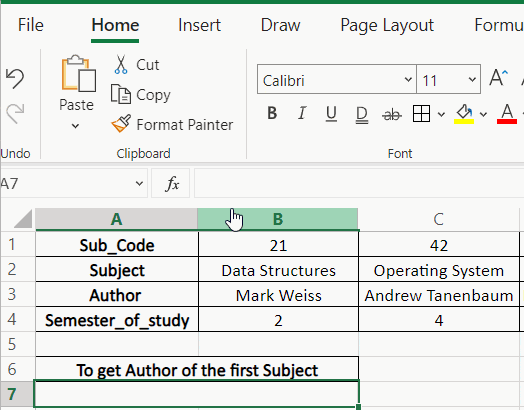Click the cell with value 2
Viewport: 524px width, 410px height.
278,319
